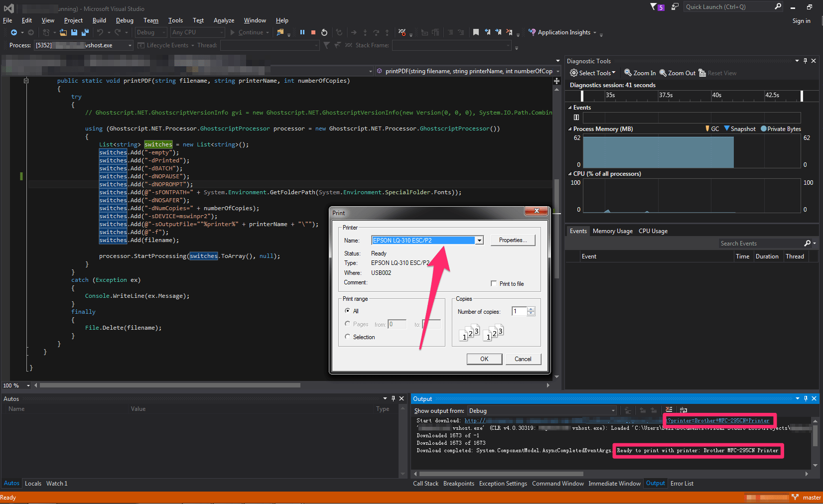
Task: Open the Continue button dropdown arrow
Action: coord(268,32)
